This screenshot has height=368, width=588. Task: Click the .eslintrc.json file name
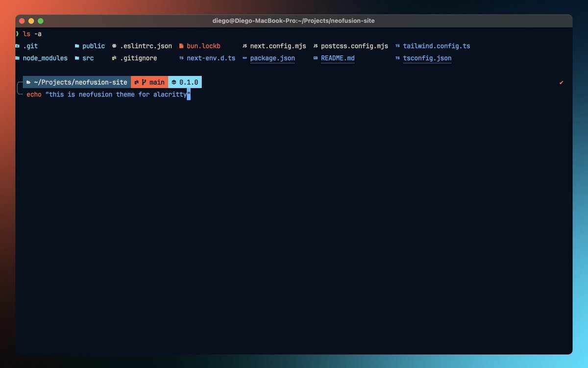[x=146, y=46]
